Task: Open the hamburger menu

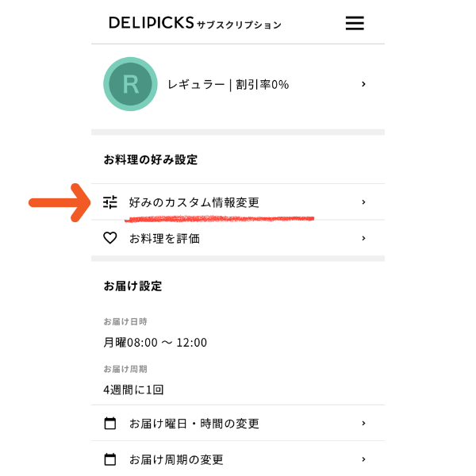Action: (355, 23)
